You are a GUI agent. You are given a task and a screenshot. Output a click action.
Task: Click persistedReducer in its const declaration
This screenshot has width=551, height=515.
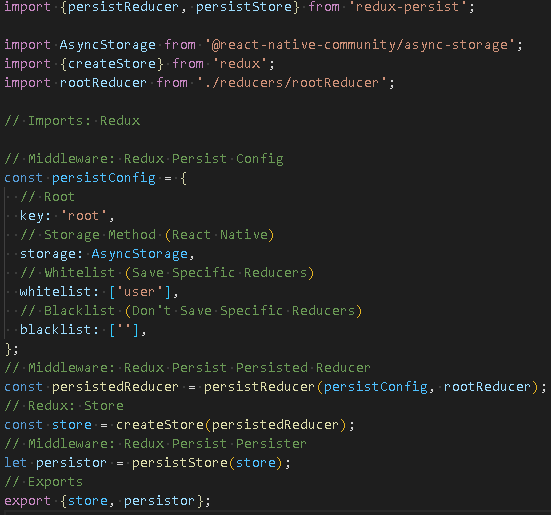[115, 387]
